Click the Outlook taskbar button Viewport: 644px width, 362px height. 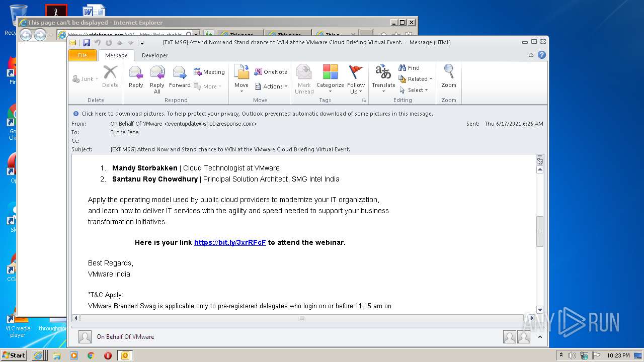(125, 355)
